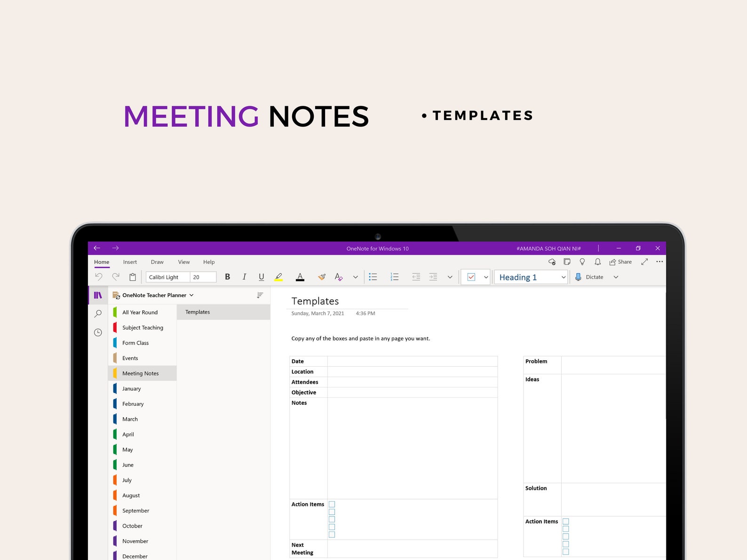Open the Draw ribbon tab

pyautogui.click(x=157, y=262)
